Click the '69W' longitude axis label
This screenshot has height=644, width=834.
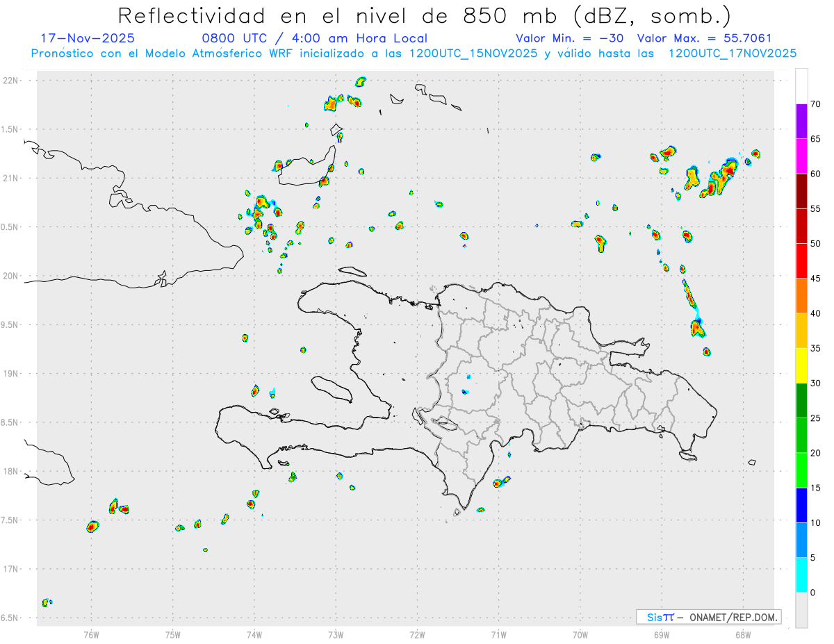point(662,634)
